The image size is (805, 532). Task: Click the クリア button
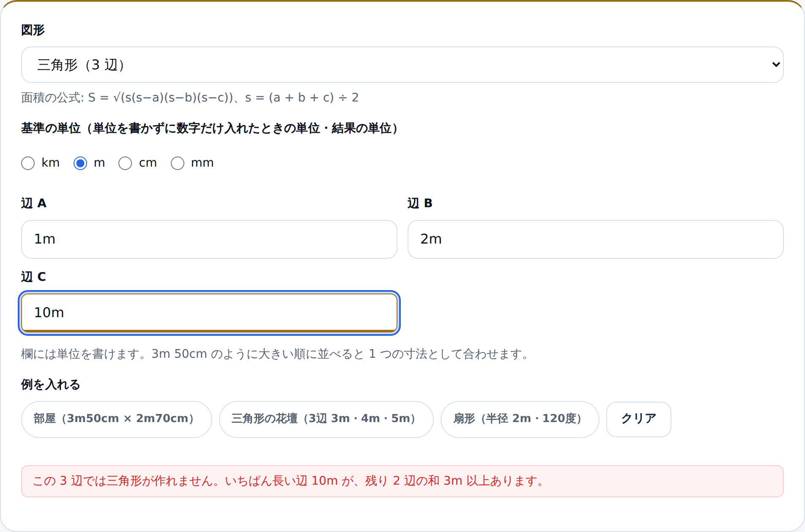click(638, 419)
